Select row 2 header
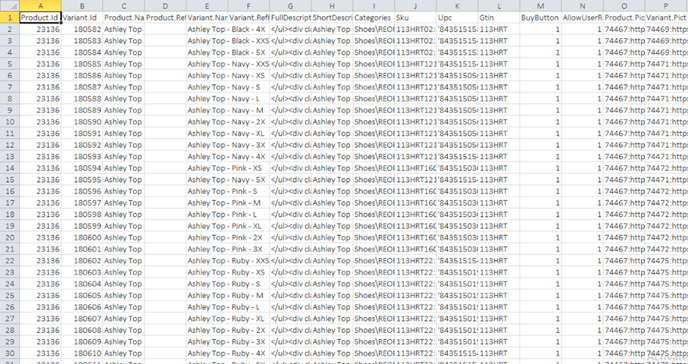The height and width of the screenshot is (364, 688). click(x=10, y=29)
